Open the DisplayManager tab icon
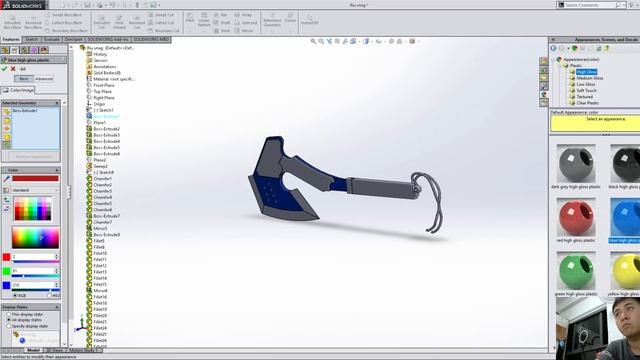The height and width of the screenshot is (360, 640). click(44, 50)
